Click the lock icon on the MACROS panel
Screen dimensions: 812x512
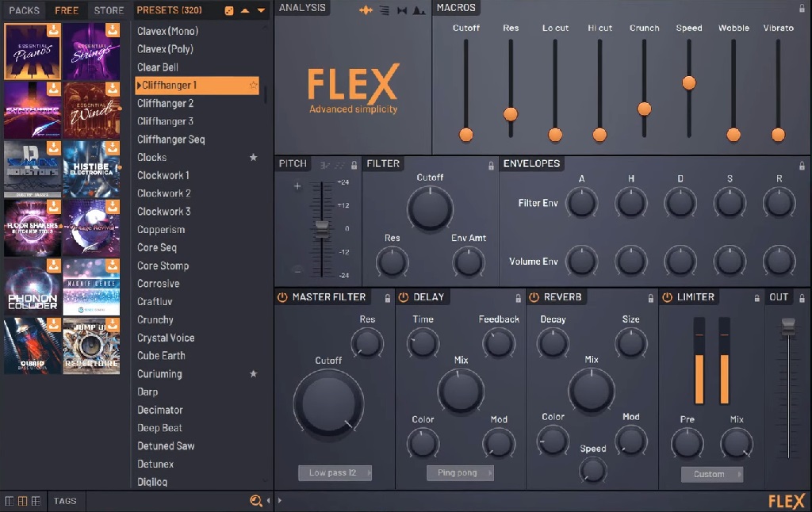[803, 8]
